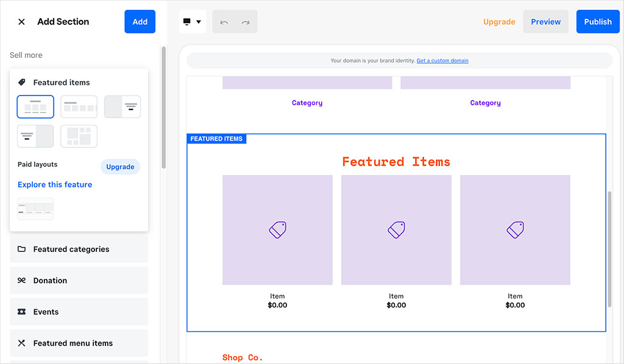Expand the Featured menu items option
The height and width of the screenshot is (364, 624).
coord(79,343)
